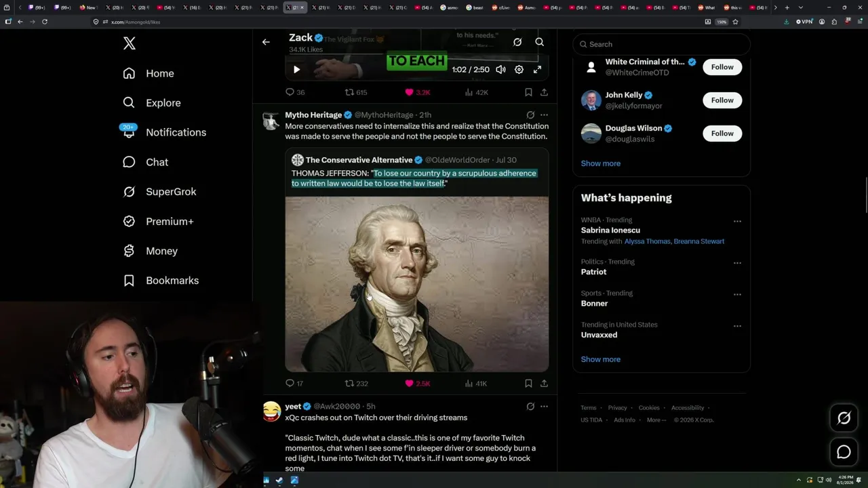The height and width of the screenshot is (488, 868).
Task: Open Bookmarks in the sidebar
Action: point(161,281)
